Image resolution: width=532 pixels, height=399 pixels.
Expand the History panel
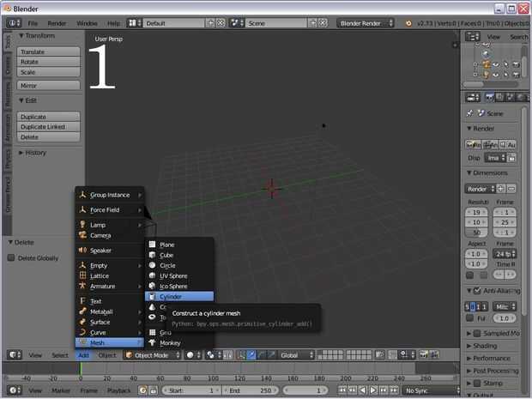click(33, 153)
